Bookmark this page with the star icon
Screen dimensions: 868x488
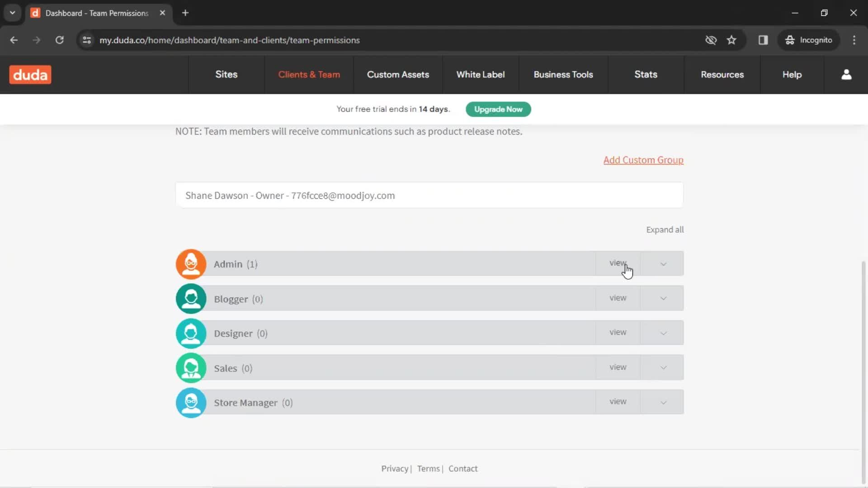[x=731, y=40]
